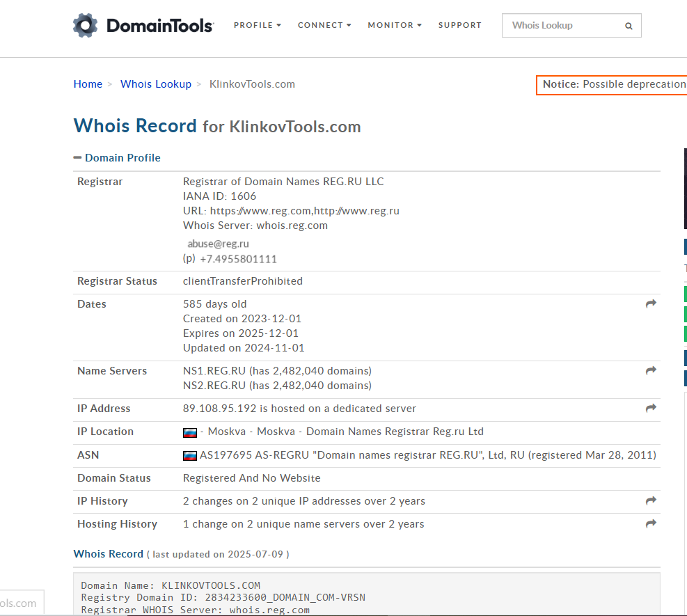Click the NS1.REG.RU name server entry

[x=277, y=371]
